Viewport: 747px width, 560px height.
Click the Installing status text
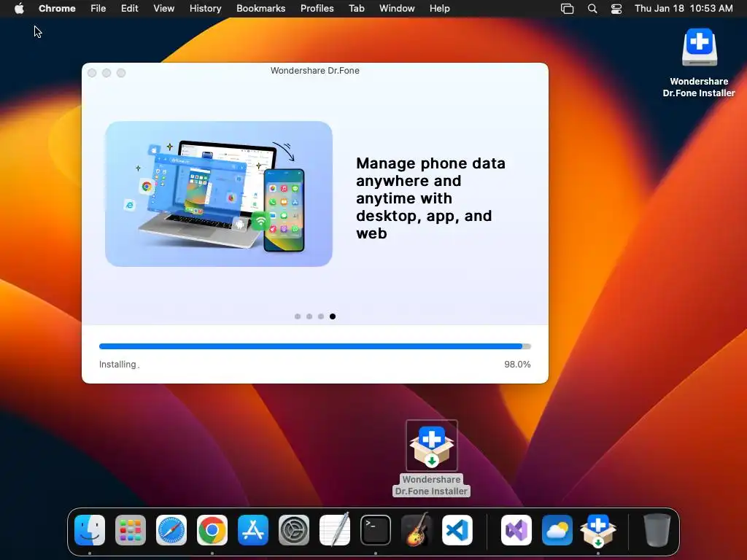(119, 365)
